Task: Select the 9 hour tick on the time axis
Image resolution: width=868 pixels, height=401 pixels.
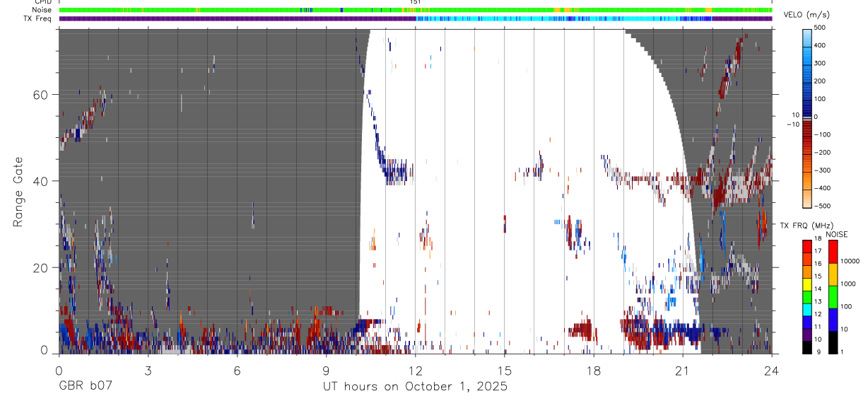Action: point(326,370)
